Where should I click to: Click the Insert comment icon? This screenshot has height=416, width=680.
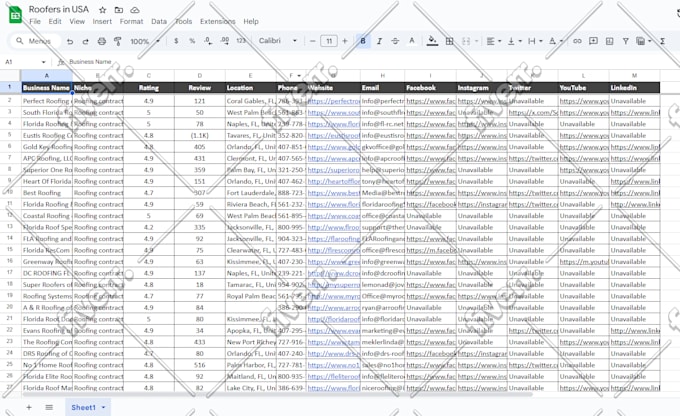(593, 41)
